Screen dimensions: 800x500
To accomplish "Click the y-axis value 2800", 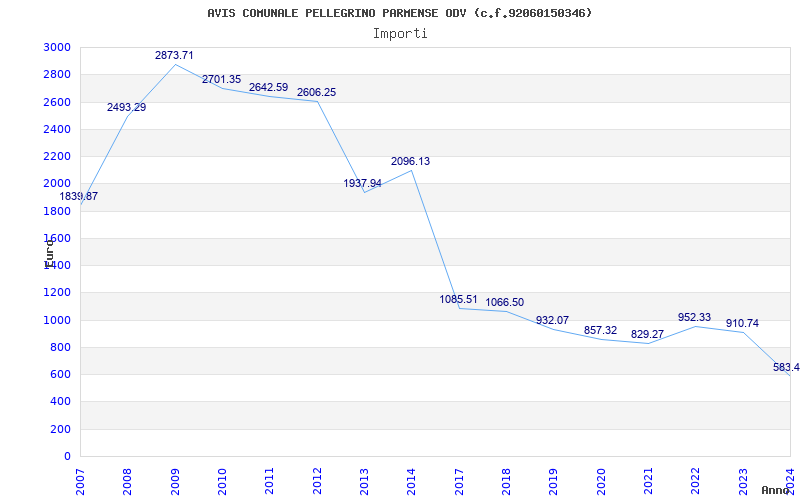I will (x=58, y=74).
